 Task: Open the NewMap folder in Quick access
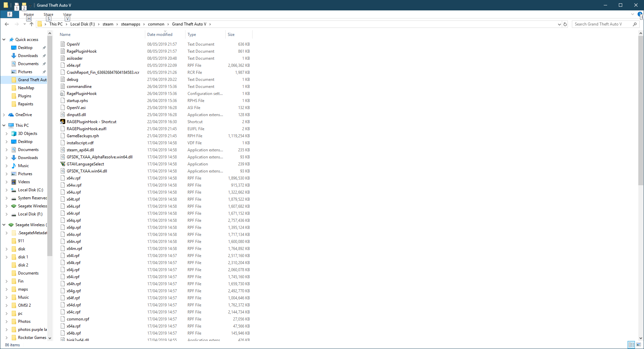(26, 88)
